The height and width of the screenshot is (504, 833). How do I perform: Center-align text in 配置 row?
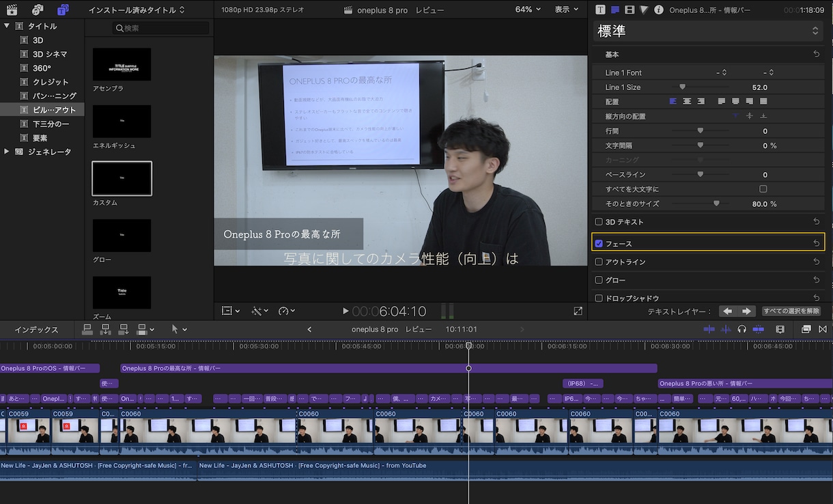point(687,101)
